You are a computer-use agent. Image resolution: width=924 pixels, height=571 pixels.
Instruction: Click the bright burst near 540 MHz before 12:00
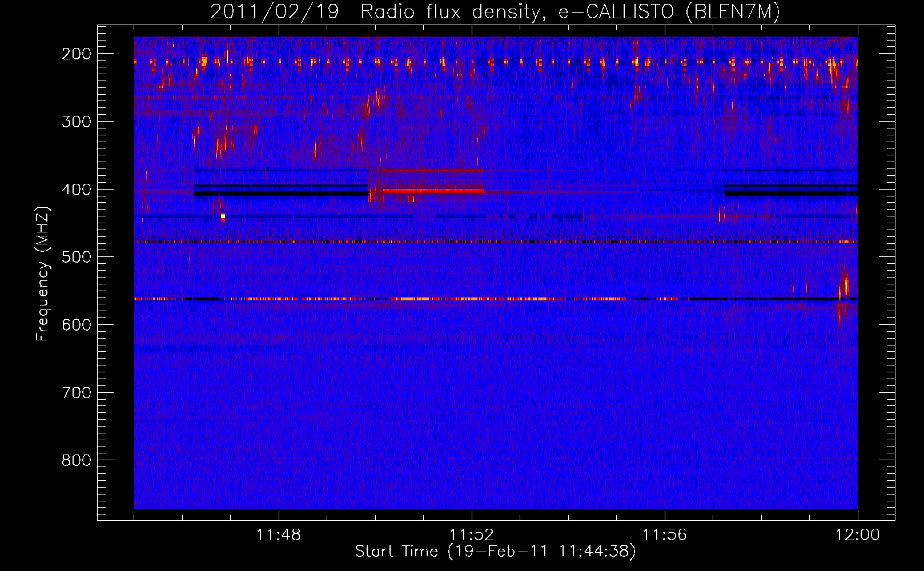point(846,284)
